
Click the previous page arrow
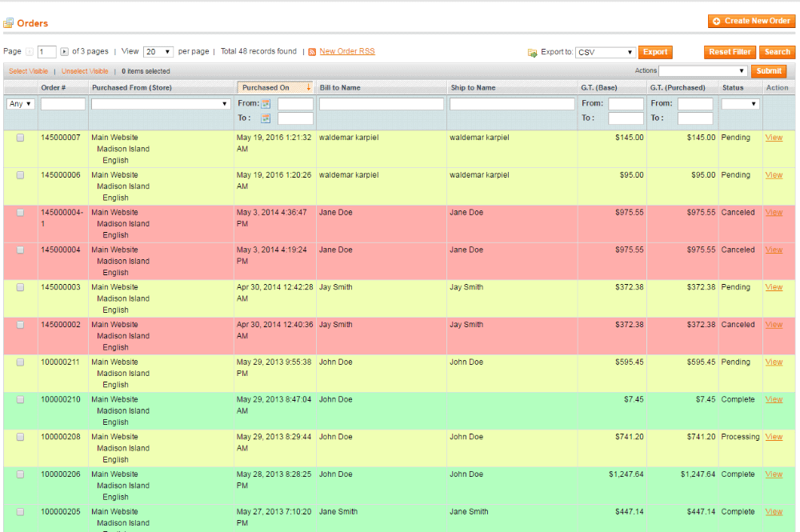pyautogui.click(x=30, y=52)
